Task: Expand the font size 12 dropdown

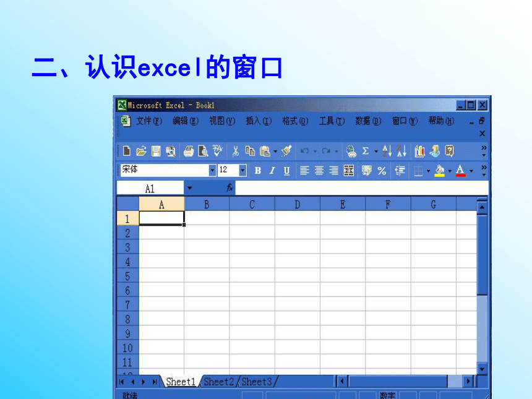Action: coord(242,170)
